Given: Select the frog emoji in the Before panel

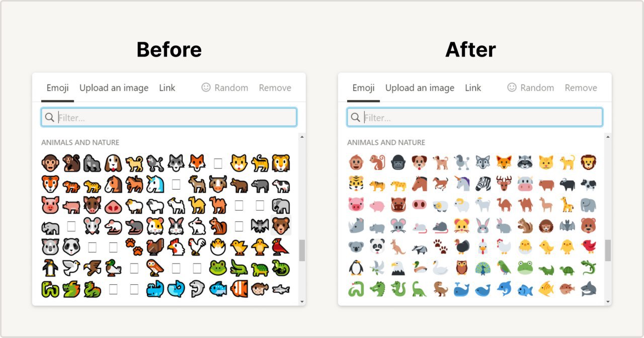Looking at the screenshot, I should (x=218, y=268).
